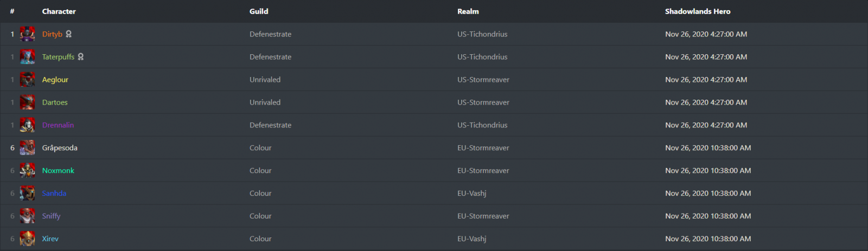Screen dimensions: 868x251
Task: Select Dartoes' avatar icon
Action: [27, 102]
